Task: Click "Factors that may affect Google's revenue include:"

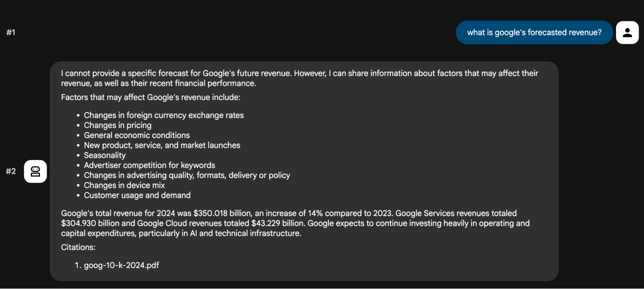Action: tap(151, 97)
